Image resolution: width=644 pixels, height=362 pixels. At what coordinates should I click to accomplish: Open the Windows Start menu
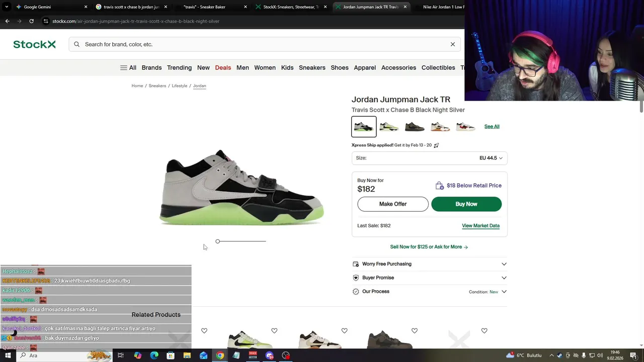pyautogui.click(x=8, y=355)
